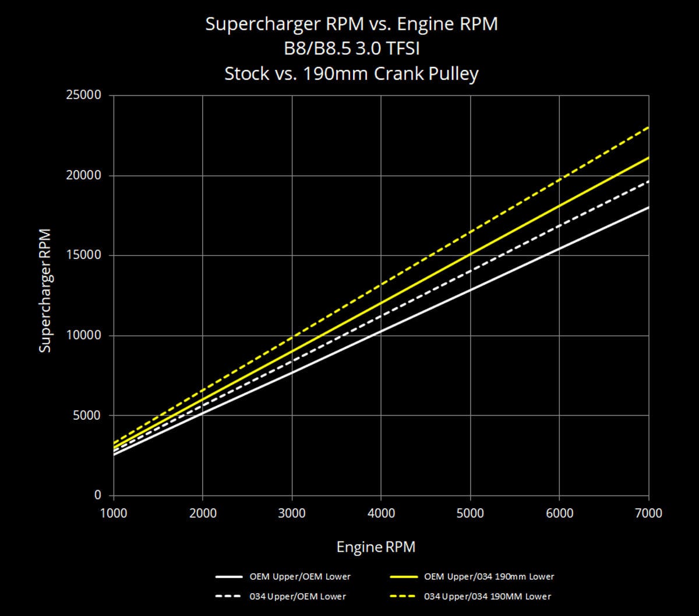Screen dimensions: 699x616
Task: Select the horizontal 'Engine RPM' axis title
Action: coord(376,547)
